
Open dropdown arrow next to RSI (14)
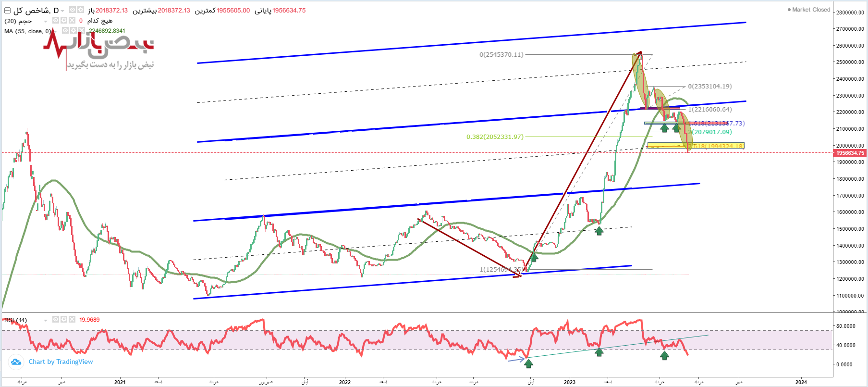(x=46, y=320)
